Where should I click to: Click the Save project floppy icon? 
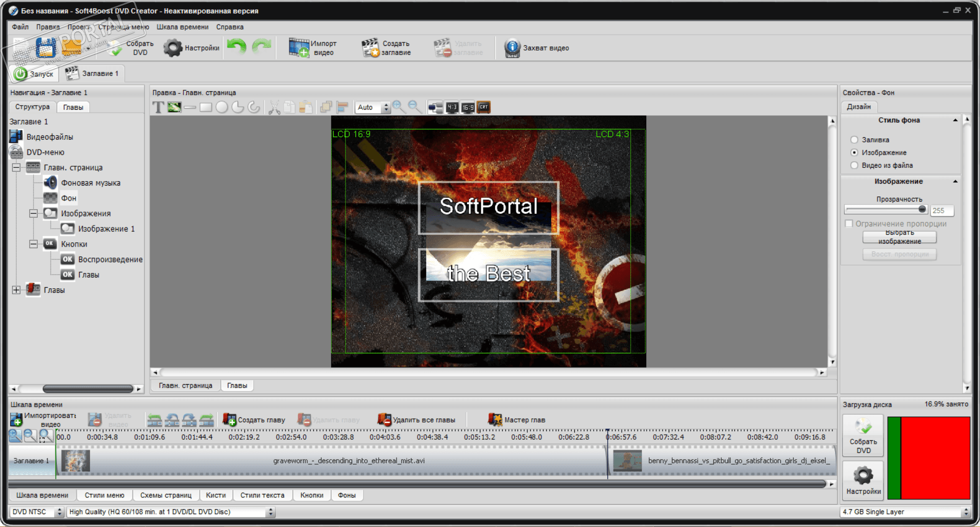click(x=45, y=48)
